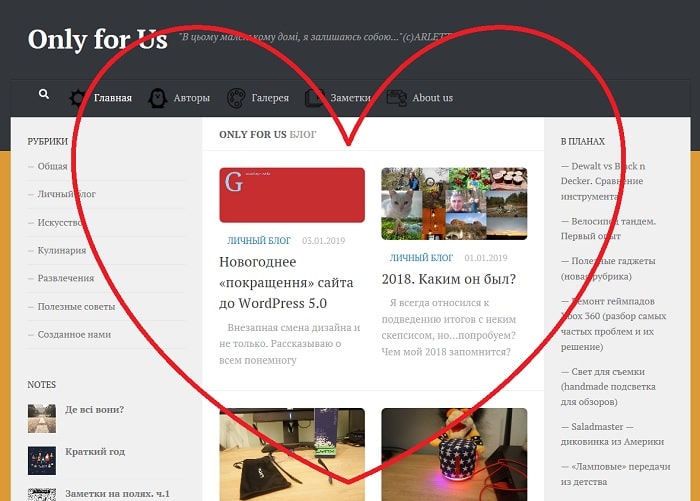Open the Личный блог sidebar category

pos(67,194)
